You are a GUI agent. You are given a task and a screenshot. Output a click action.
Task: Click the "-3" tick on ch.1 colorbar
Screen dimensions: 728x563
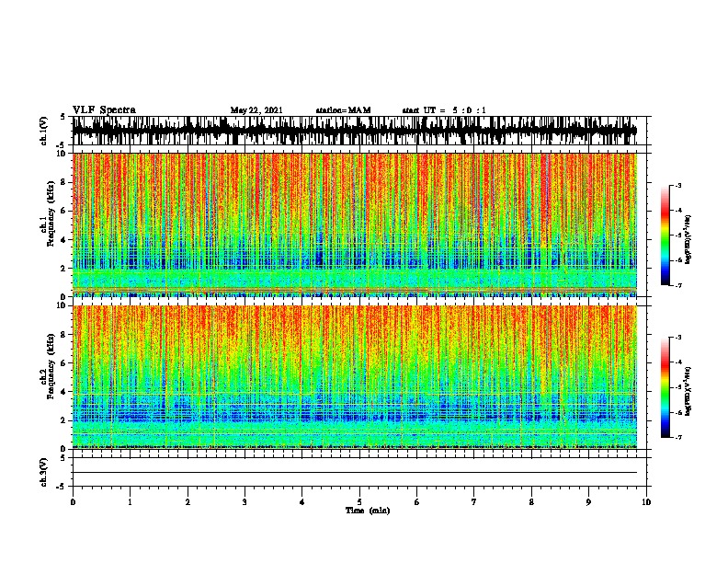678,186
